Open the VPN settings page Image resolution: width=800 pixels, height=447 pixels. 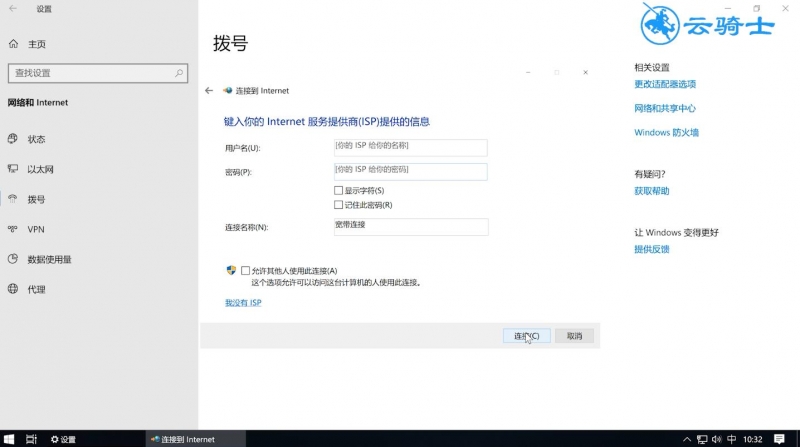36,230
